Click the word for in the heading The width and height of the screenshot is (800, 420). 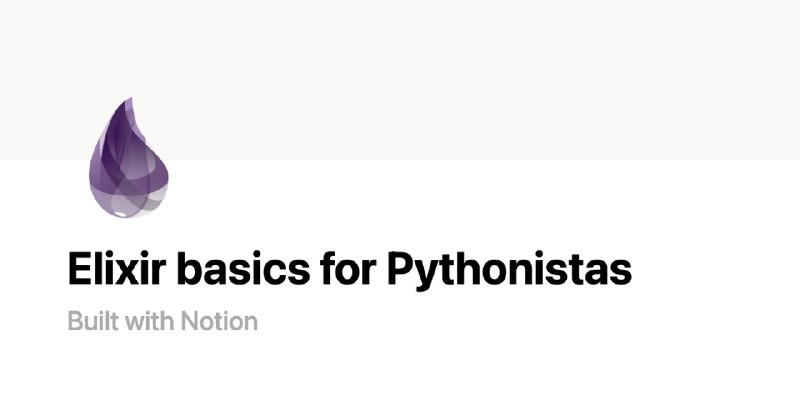[x=348, y=268]
